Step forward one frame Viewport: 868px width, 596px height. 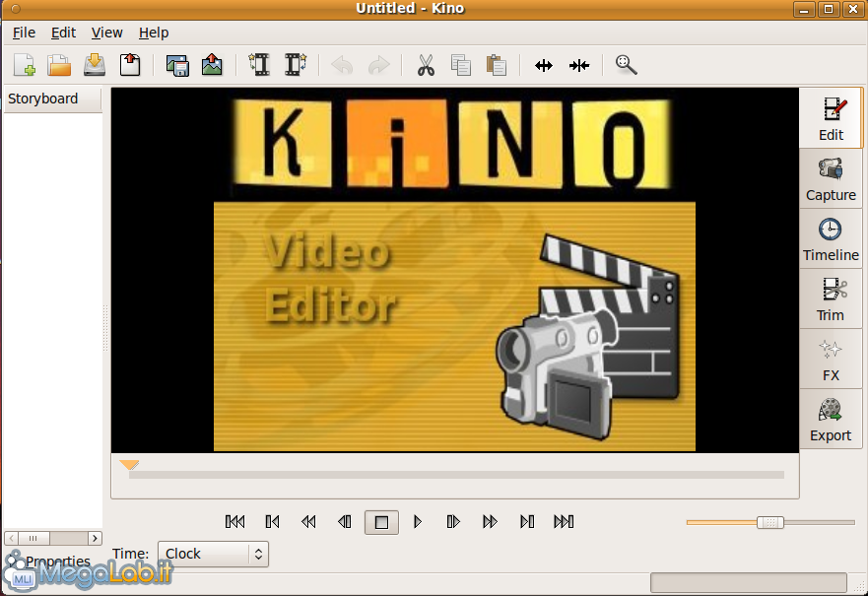pos(453,522)
